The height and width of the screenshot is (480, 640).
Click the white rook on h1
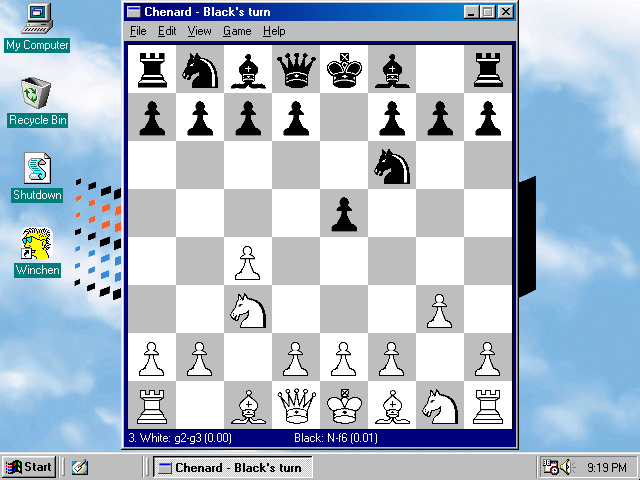click(x=488, y=406)
